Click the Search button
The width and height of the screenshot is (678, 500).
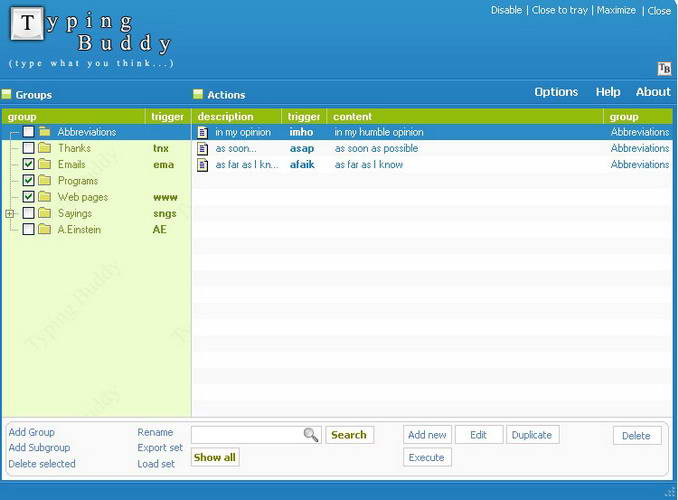[x=349, y=435]
